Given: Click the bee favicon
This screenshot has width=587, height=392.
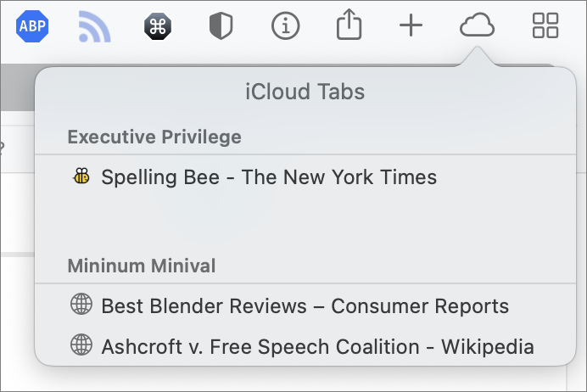Looking at the screenshot, I should (81, 176).
